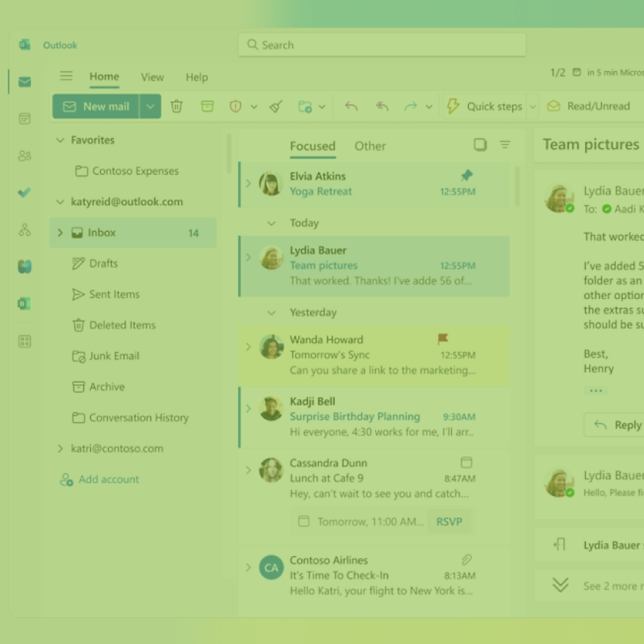644x644 pixels.
Task: Open the People icon in the left rail
Action: pyautogui.click(x=24, y=156)
